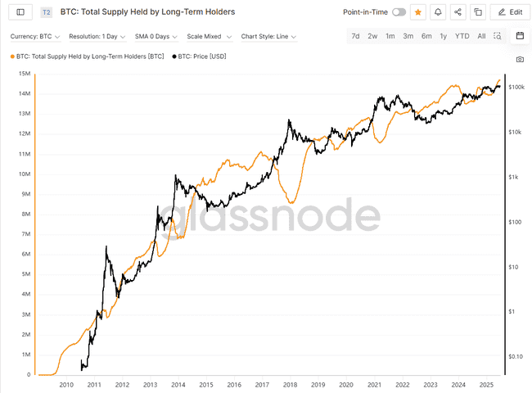
Task: Click the favorite star icon
Action: point(418,12)
